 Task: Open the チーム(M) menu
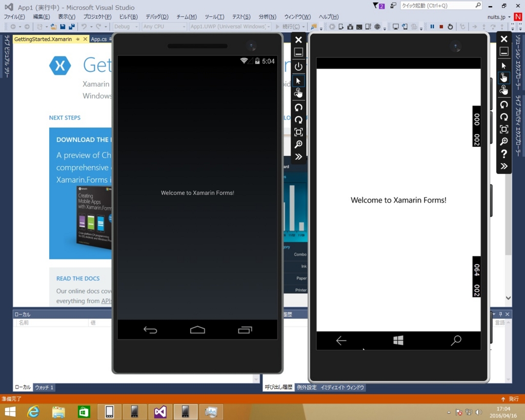(187, 17)
